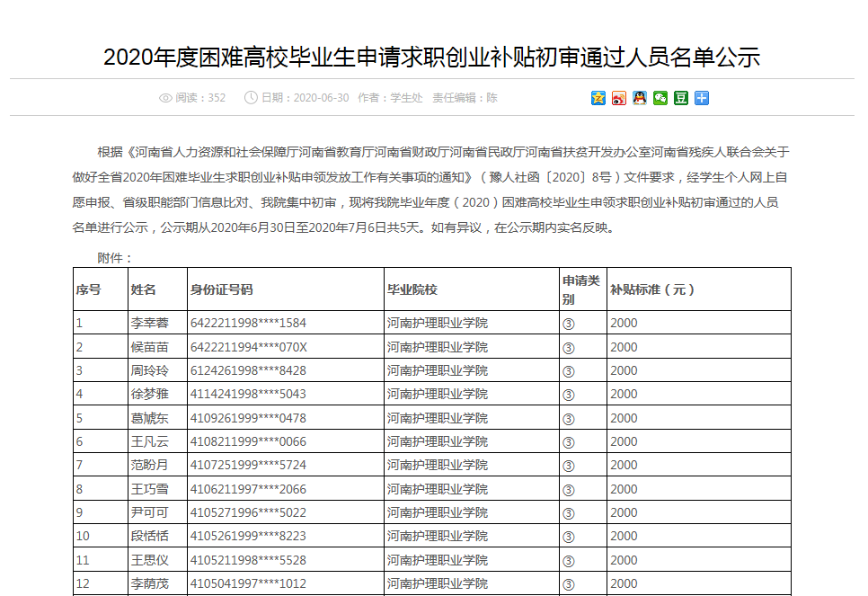
Task: Click the eye icon beside read count
Action: [165, 98]
